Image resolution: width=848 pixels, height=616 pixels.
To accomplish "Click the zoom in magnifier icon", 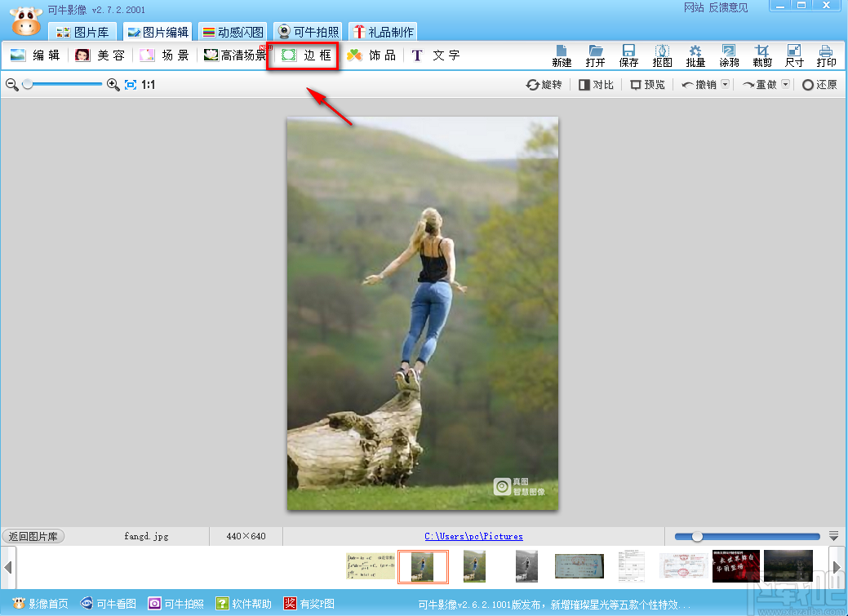I will coord(113,84).
